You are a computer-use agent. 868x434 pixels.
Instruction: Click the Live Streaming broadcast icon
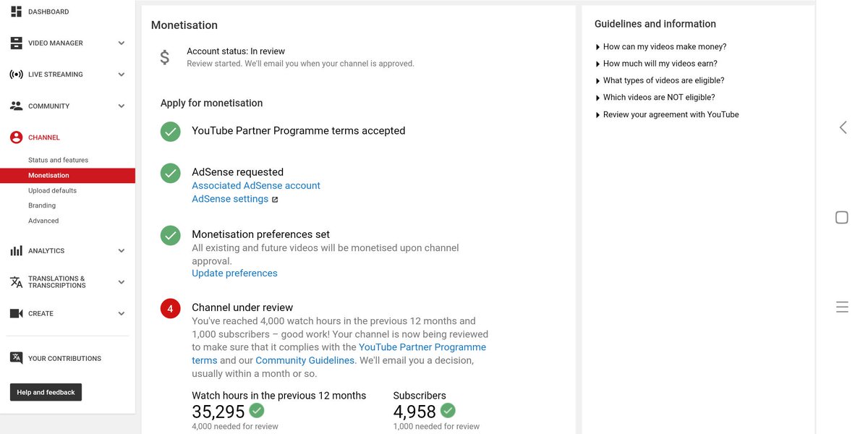click(16, 75)
